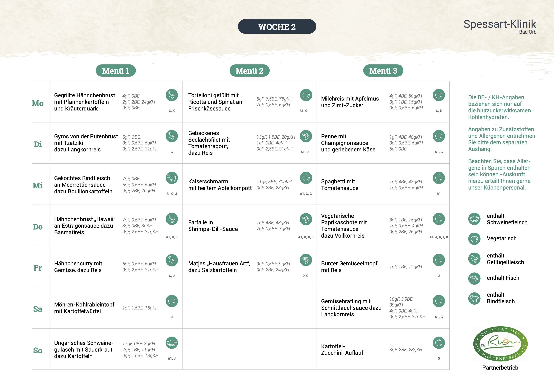Click the 'Mo' weekday row label

point(38,103)
